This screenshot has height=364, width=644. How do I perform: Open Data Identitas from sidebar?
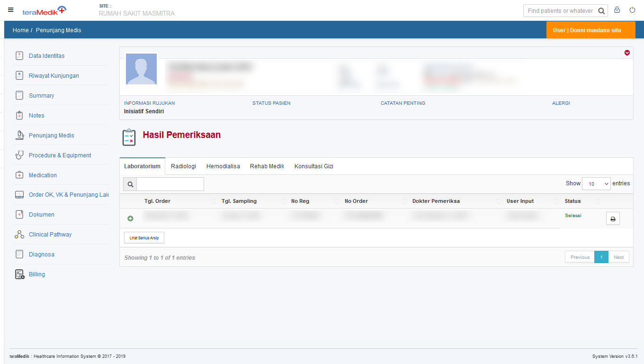point(46,56)
